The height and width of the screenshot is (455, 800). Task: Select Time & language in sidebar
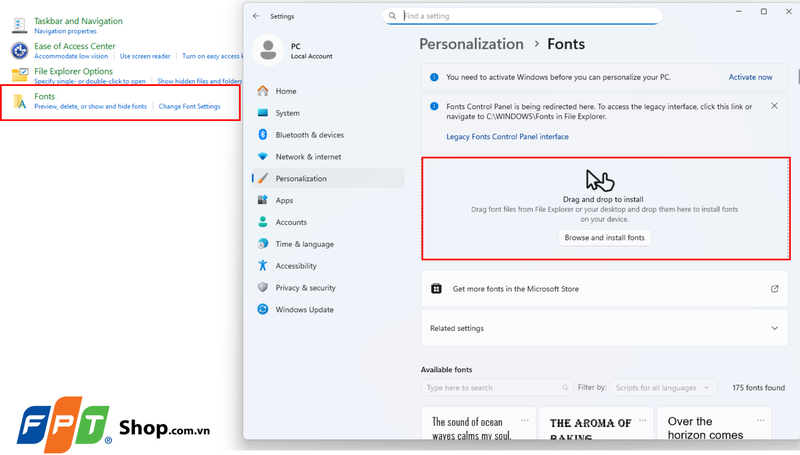pos(304,244)
